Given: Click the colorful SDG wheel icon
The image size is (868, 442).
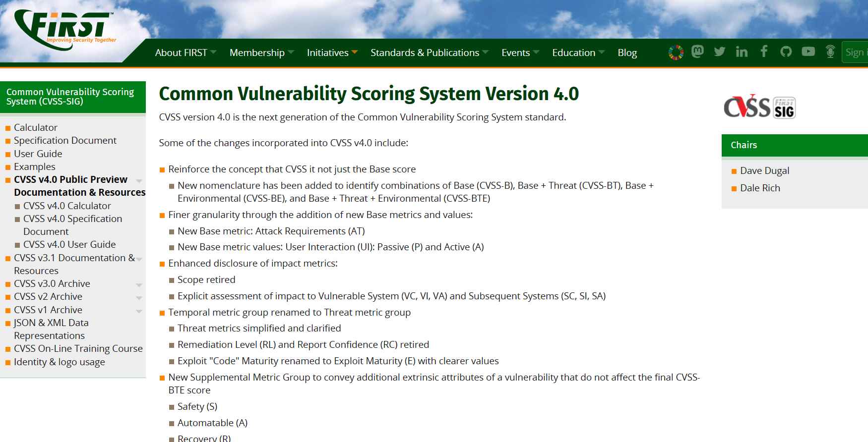Looking at the screenshot, I should (x=676, y=52).
